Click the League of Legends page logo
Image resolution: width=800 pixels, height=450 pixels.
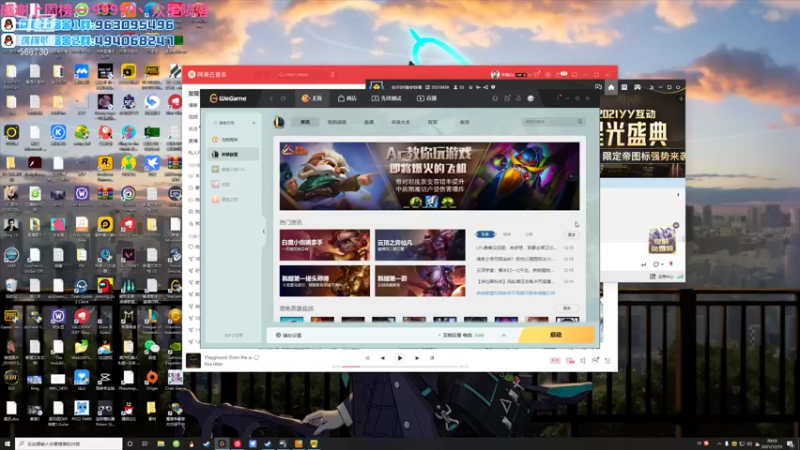pyautogui.click(x=279, y=122)
